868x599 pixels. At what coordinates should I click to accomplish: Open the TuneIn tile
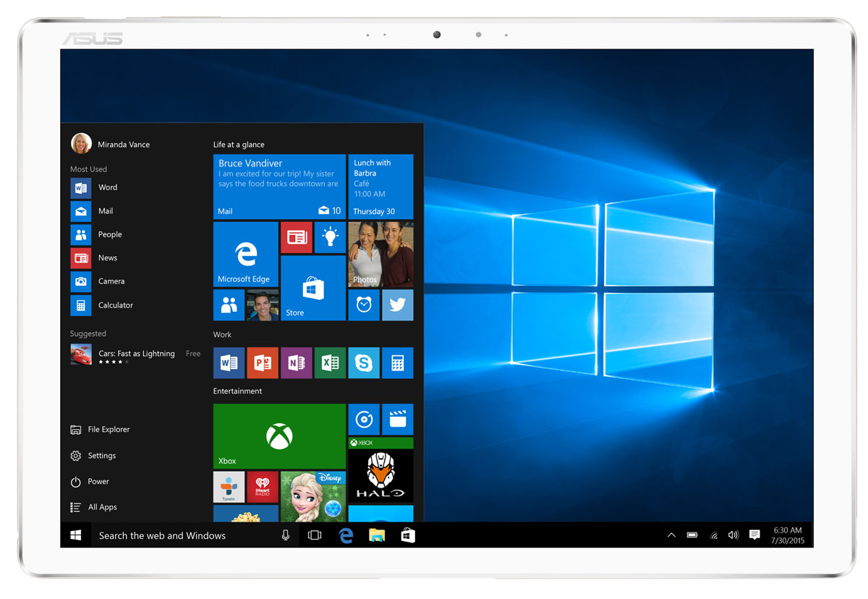tap(229, 487)
